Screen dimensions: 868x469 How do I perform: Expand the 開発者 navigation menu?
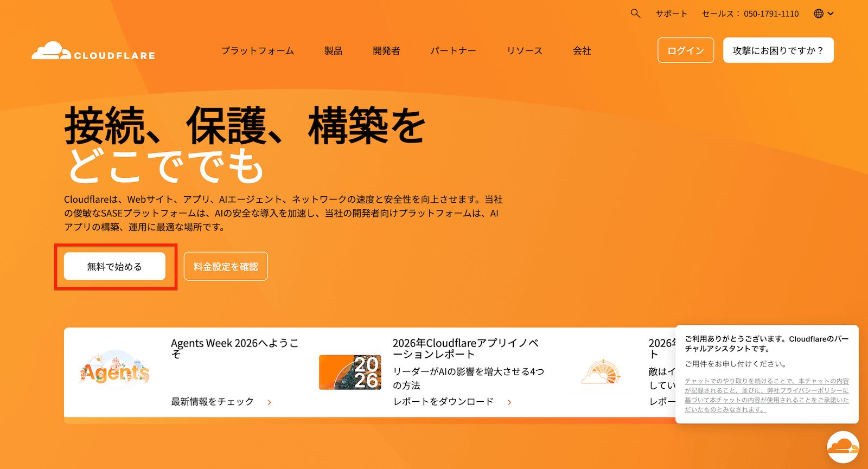(x=386, y=50)
